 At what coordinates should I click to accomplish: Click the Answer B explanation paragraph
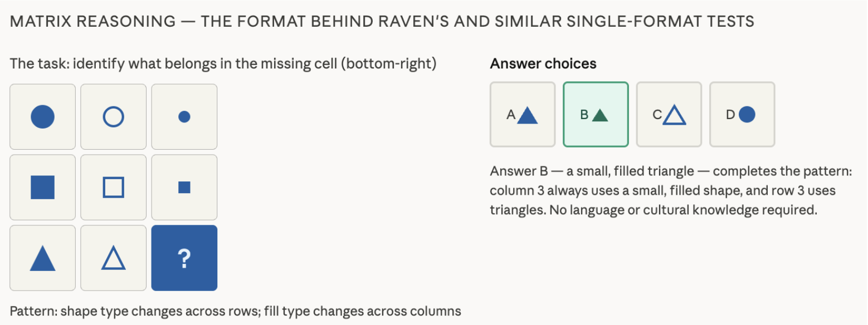(x=671, y=191)
